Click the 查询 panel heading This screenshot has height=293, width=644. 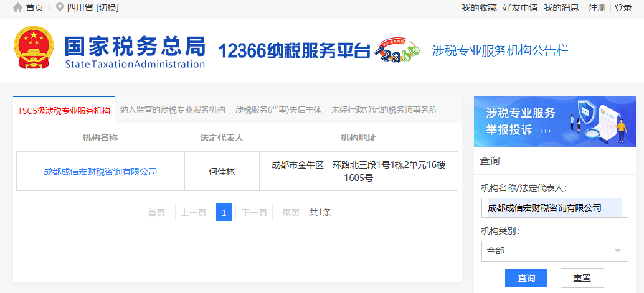pos(490,160)
